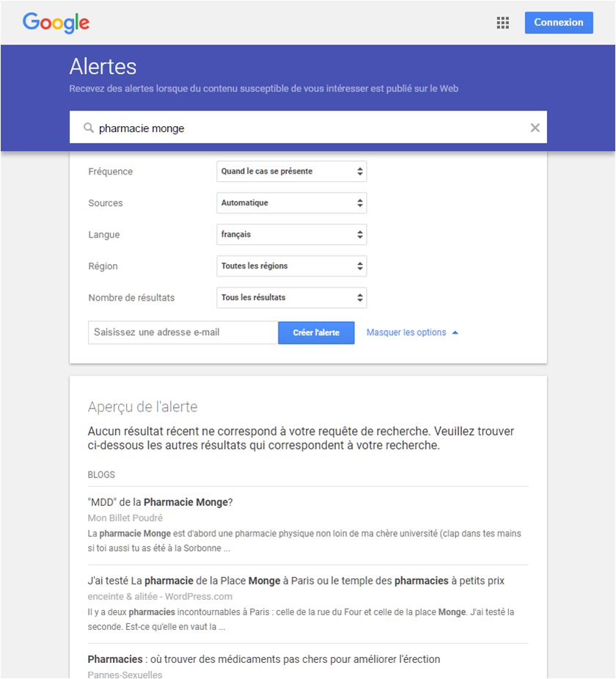Open the J'ai testé La pharmacie result
This screenshot has height=679, width=616.
[296, 581]
